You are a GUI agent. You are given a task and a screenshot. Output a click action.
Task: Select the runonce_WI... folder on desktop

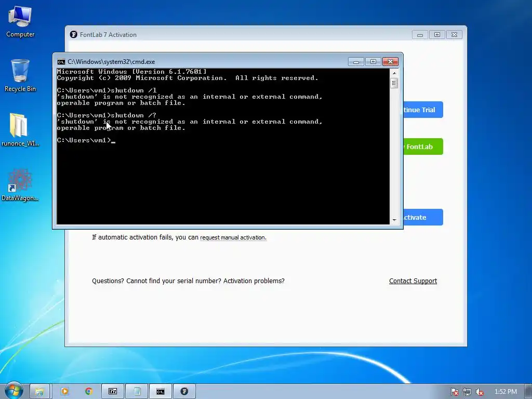point(20,129)
